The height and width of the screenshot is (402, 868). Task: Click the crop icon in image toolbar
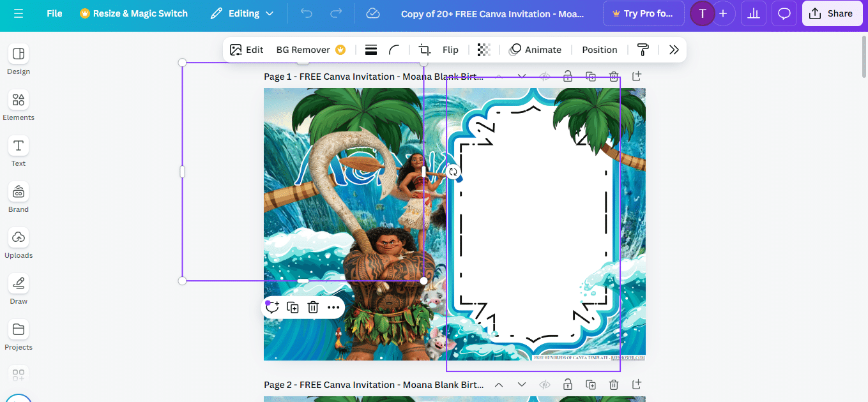[x=424, y=50]
